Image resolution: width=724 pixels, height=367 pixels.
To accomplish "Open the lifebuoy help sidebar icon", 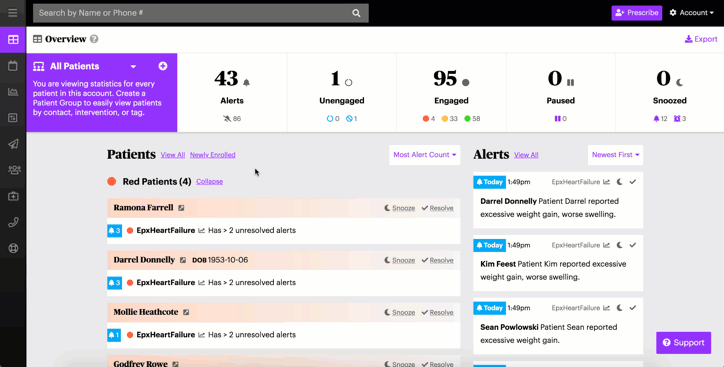I will [x=13, y=248].
